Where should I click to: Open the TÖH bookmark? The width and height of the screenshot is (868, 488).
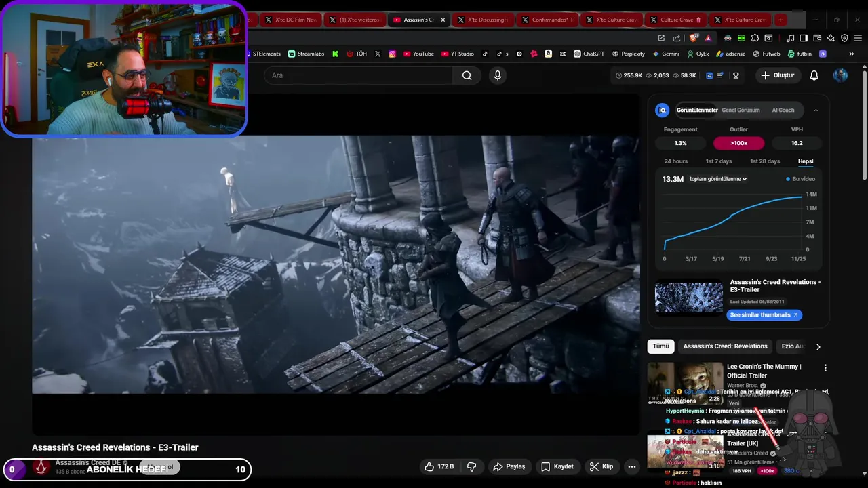pyautogui.click(x=357, y=54)
